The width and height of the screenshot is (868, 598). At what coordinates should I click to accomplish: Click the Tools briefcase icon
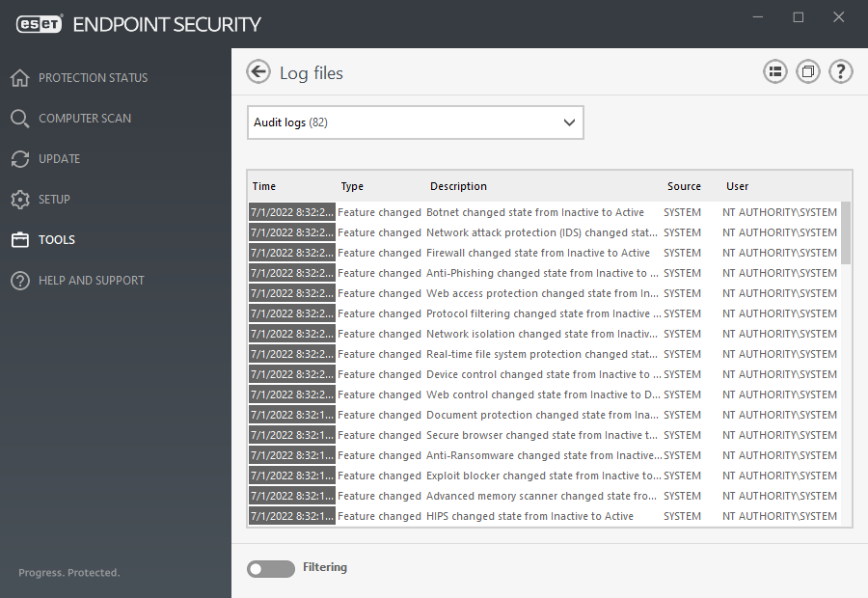click(x=18, y=239)
